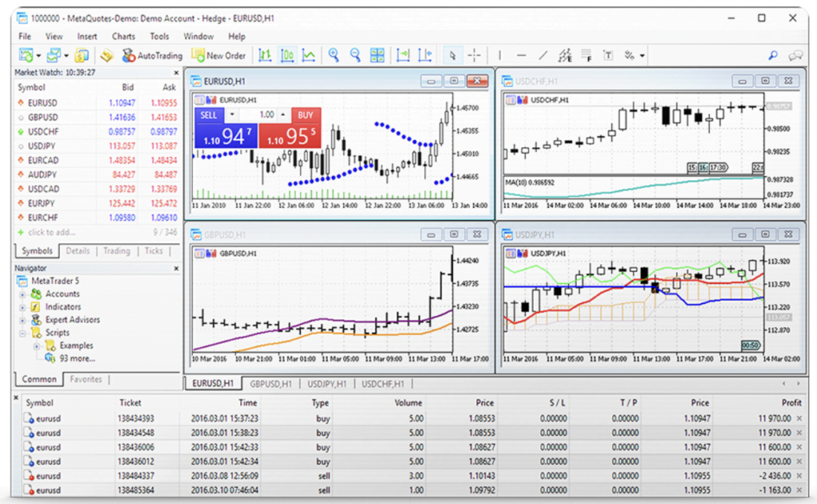Viewport: 817px width, 504px height.
Task: Toggle chart auto scroll in the toolbar
Action: click(403, 55)
